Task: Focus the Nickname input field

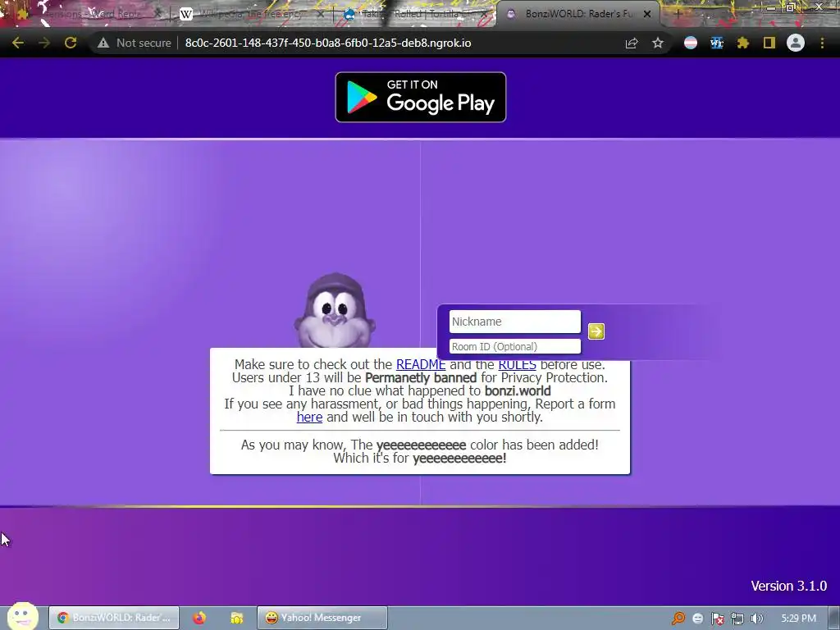Action: pos(515,322)
